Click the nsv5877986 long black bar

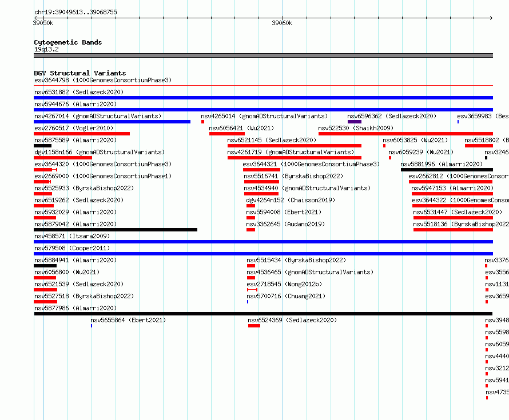point(263,314)
